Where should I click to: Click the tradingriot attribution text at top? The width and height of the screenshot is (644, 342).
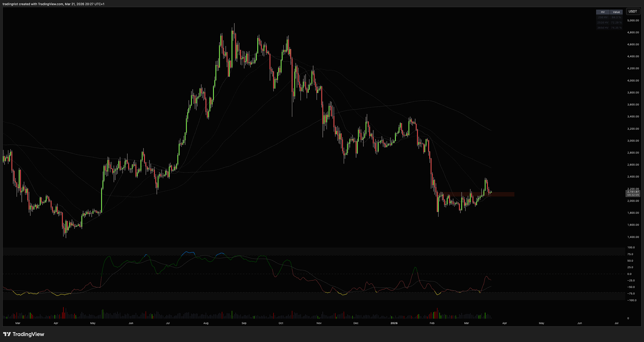53,4
